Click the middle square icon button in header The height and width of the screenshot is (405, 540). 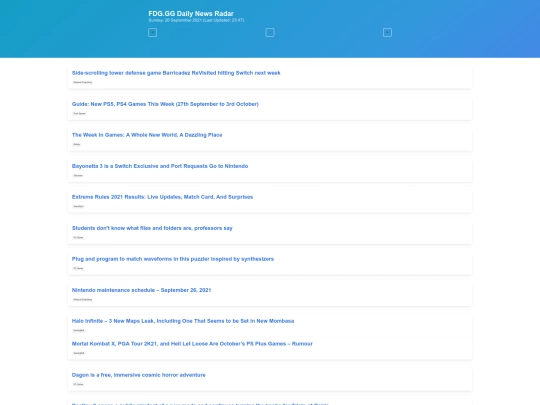click(270, 33)
